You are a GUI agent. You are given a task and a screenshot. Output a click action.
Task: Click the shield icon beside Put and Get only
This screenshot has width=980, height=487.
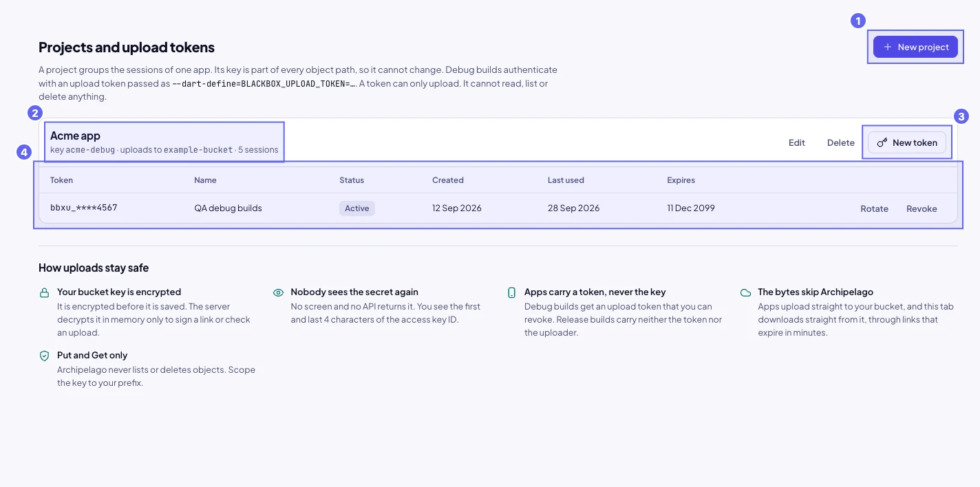point(44,356)
